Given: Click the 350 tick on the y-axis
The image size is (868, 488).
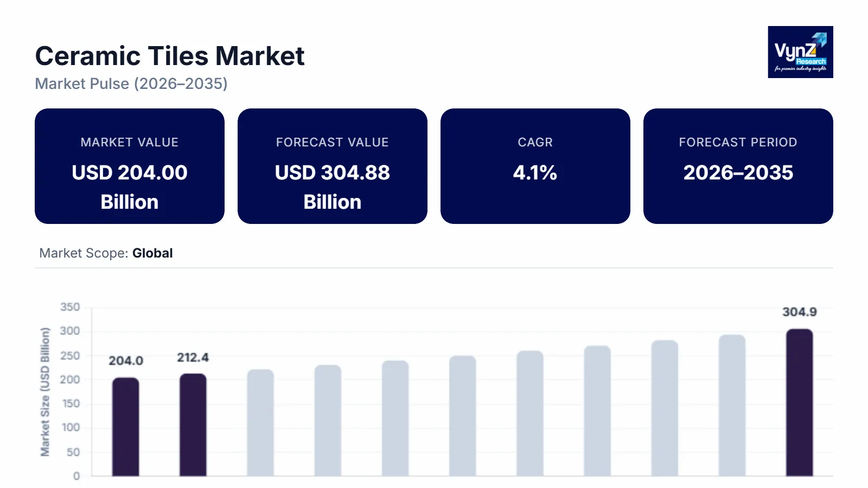Looking at the screenshot, I should coord(70,307).
